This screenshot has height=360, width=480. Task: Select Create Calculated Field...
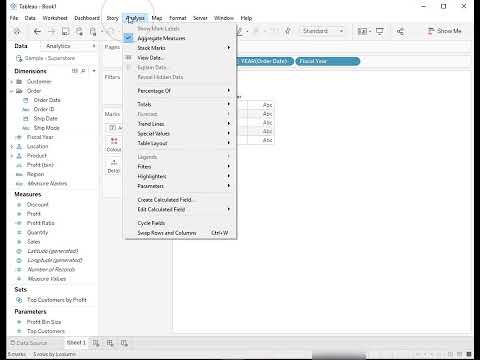[x=180, y=200]
